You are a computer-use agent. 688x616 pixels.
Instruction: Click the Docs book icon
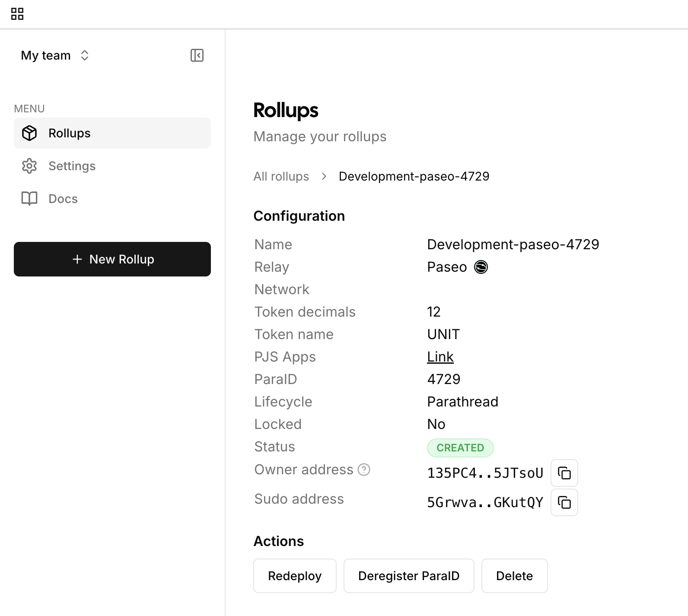pyautogui.click(x=29, y=199)
